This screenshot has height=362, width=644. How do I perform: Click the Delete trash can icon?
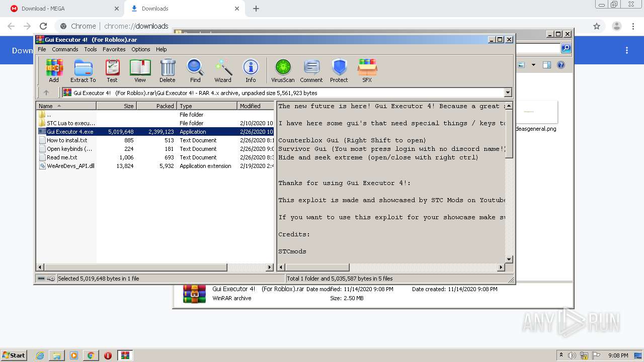pos(168,70)
